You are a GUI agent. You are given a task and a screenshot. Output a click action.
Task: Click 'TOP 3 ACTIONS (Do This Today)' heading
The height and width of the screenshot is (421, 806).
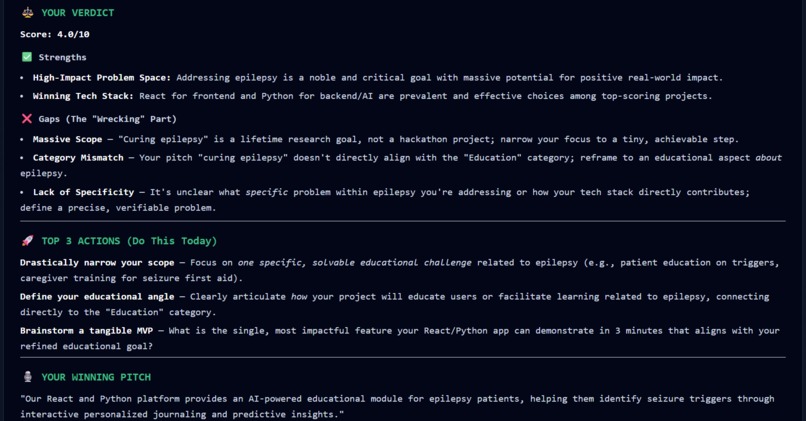(x=129, y=241)
